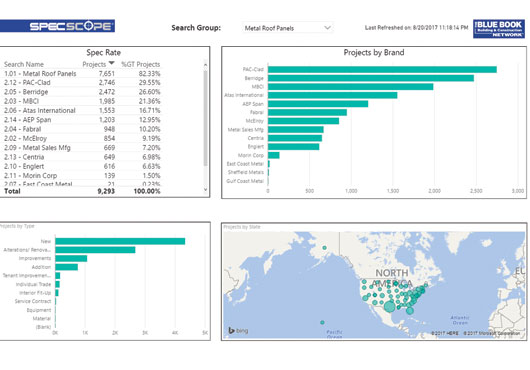Click the Metal Sales Mfg brand bar

pos(296,130)
